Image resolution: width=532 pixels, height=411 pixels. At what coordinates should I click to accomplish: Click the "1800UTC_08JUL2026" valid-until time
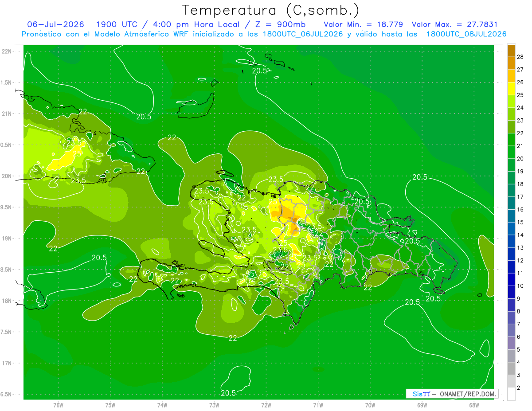(466, 34)
